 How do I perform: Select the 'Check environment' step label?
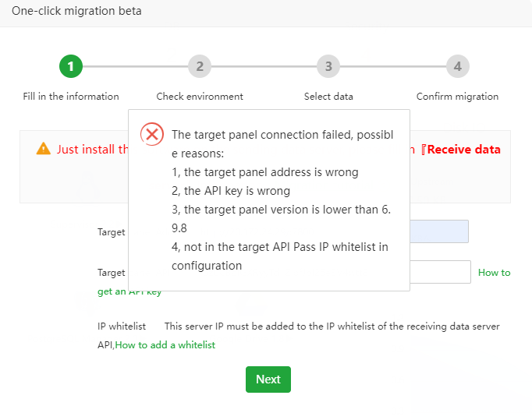point(200,97)
